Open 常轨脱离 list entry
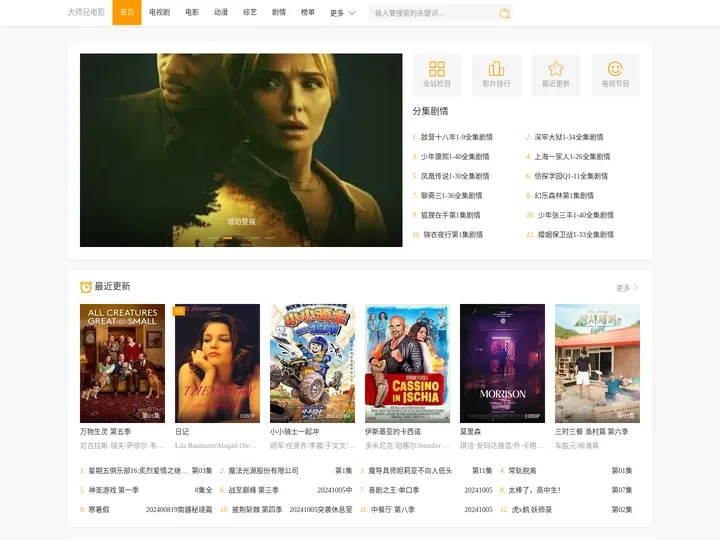720x540 pixels. (x=566, y=471)
